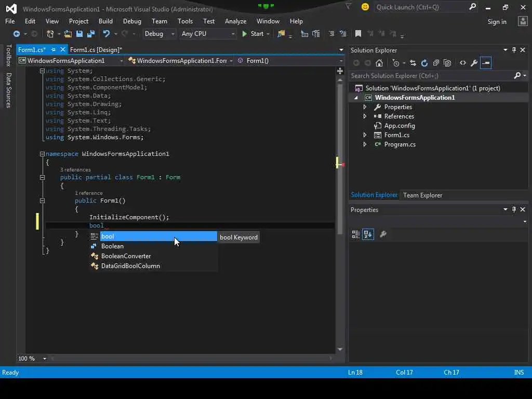Click the Solution Explorer Home icon
The height and width of the screenshot is (399, 532).
379,63
